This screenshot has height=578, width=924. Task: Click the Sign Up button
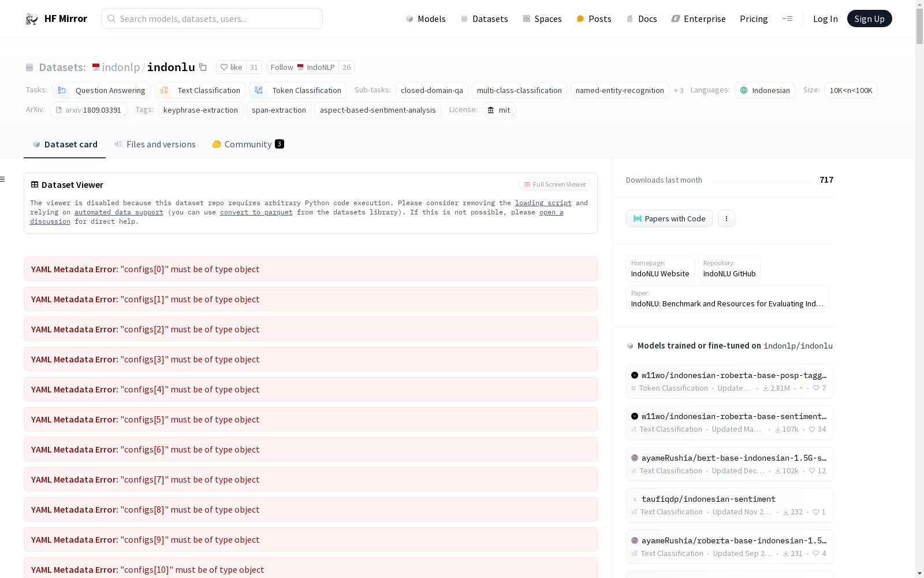pyautogui.click(x=870, y=18)
